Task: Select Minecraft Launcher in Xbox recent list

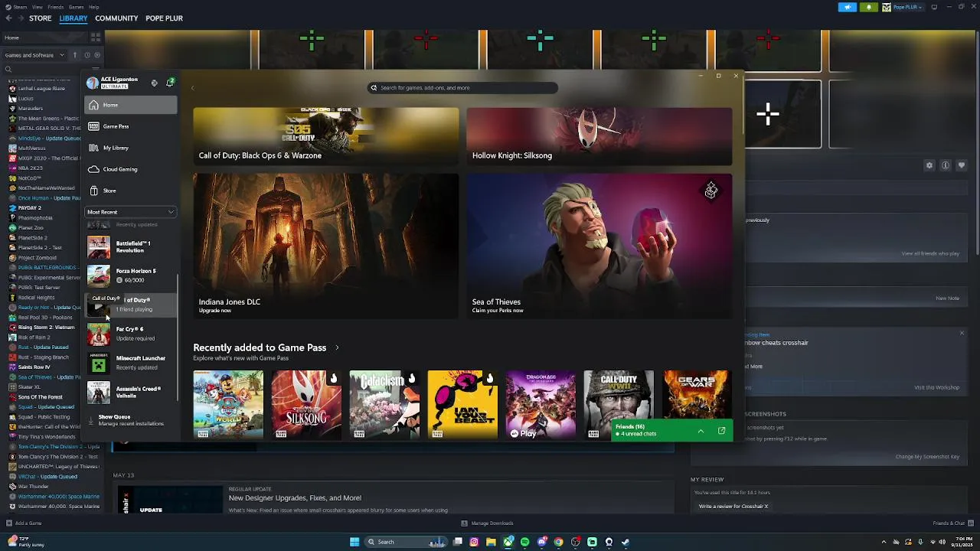Action: pos(131,363)
